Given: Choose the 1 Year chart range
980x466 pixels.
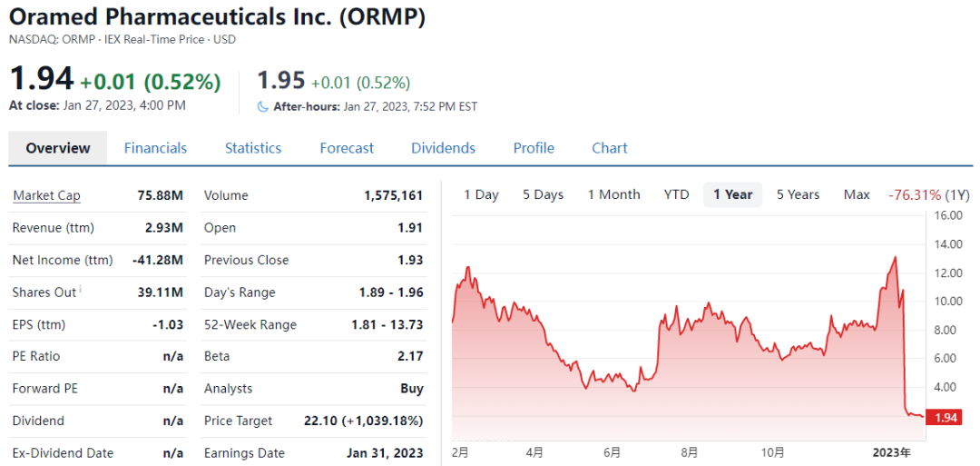Looking at the screenshot, I should click(732, 194).
